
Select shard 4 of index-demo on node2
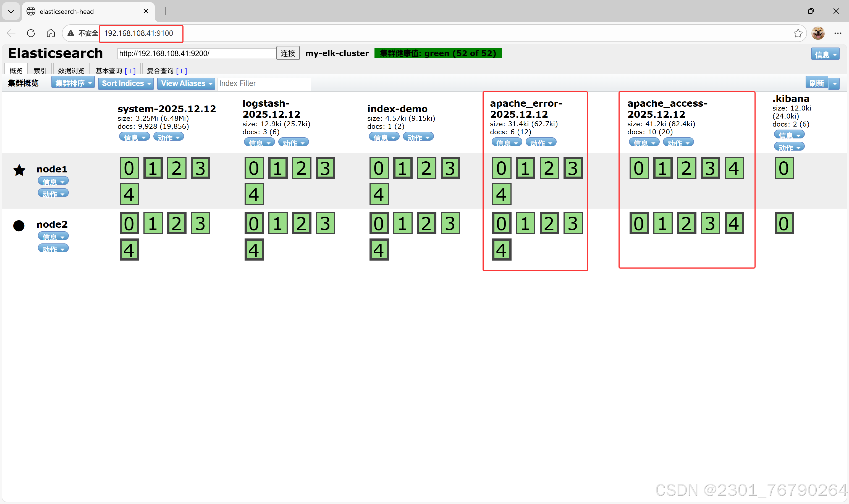click(379, 250)
